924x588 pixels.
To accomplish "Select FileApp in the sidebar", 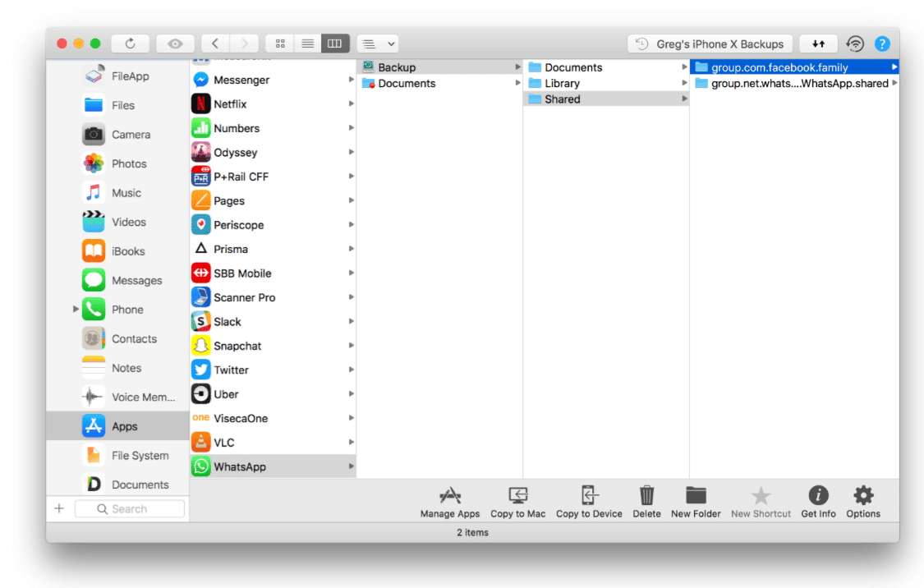I will [x=117, y=76].
